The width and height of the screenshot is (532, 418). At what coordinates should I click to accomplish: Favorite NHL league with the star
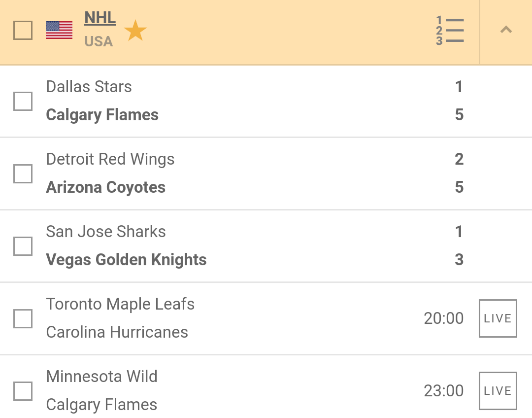pos(135,31)
